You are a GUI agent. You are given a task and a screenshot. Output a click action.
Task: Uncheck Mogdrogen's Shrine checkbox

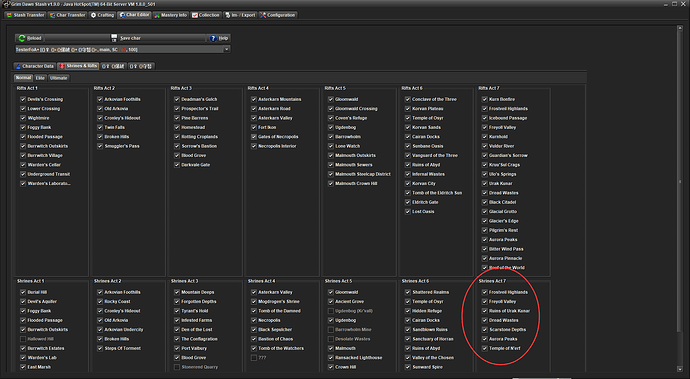[254, 302]
